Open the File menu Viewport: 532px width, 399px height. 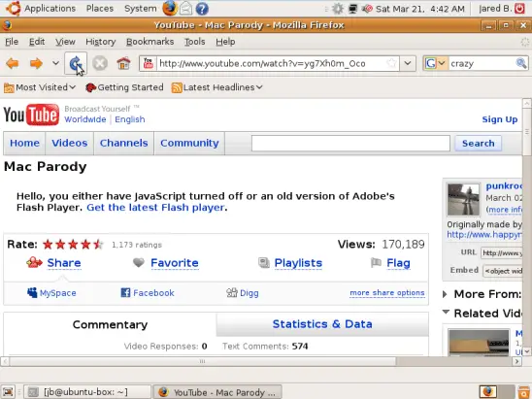point(12,42)
